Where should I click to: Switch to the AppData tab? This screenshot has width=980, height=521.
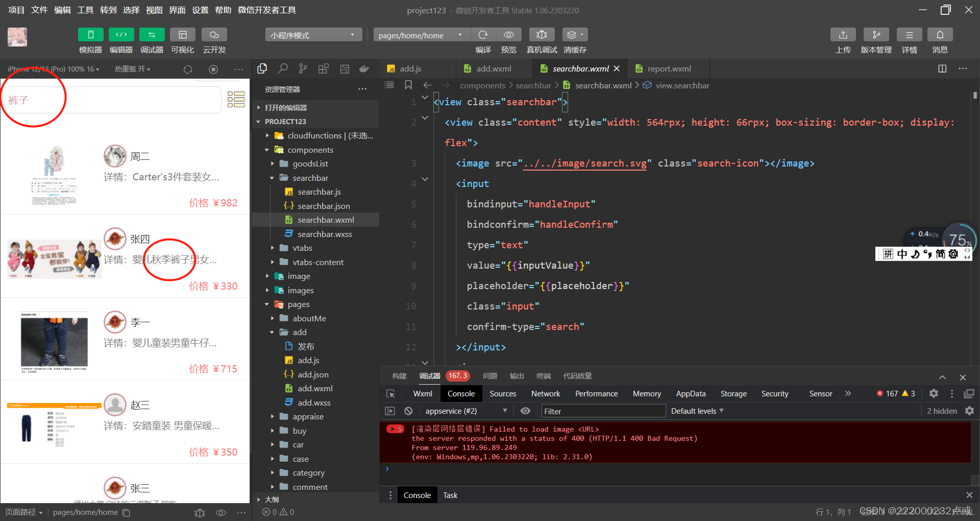pyautogui.click(x=691, y=393)
